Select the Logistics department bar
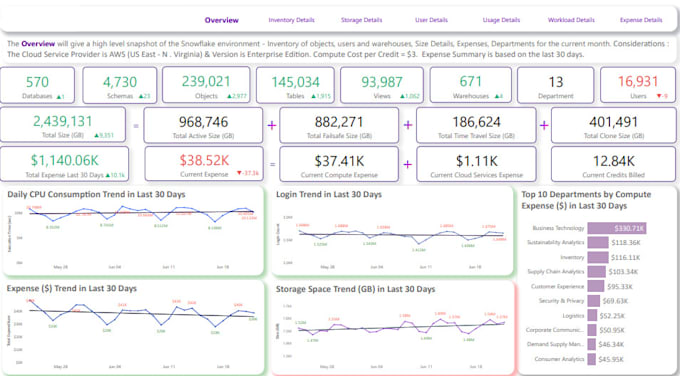680x376 pixels. (x=592, y=316)
